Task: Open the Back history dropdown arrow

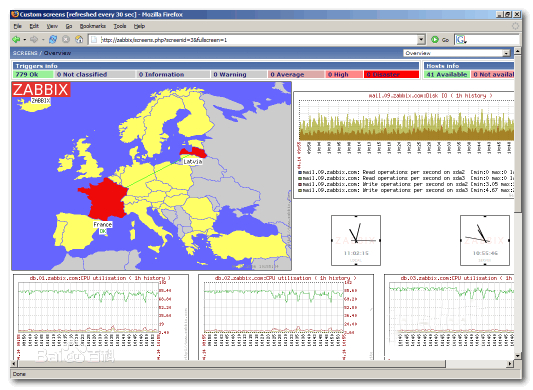Action: [24, 40]
